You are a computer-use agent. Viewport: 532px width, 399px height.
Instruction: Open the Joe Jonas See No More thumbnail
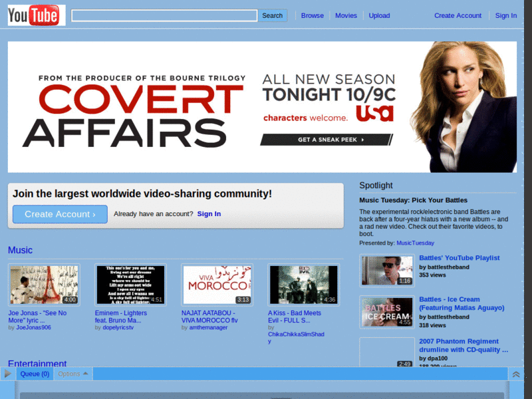[x=44, y=285]
